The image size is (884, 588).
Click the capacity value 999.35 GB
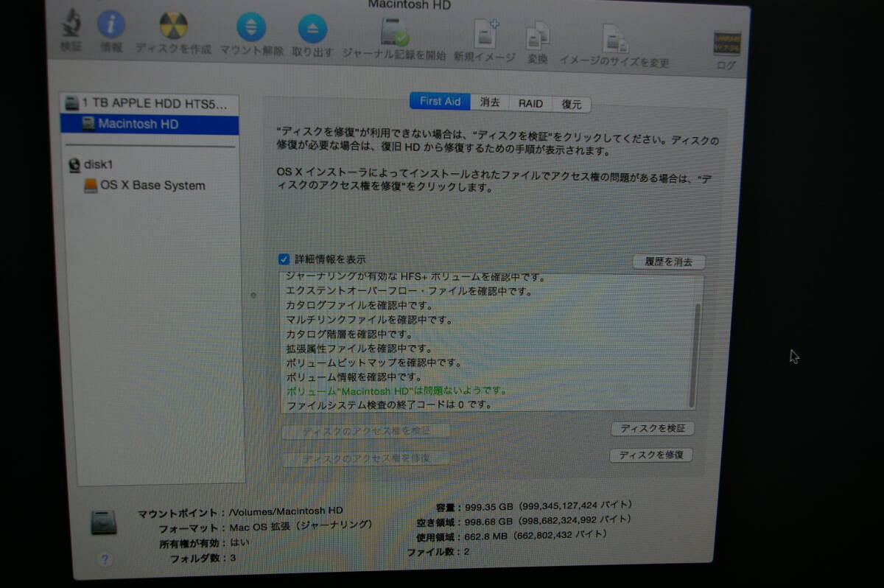489,506
